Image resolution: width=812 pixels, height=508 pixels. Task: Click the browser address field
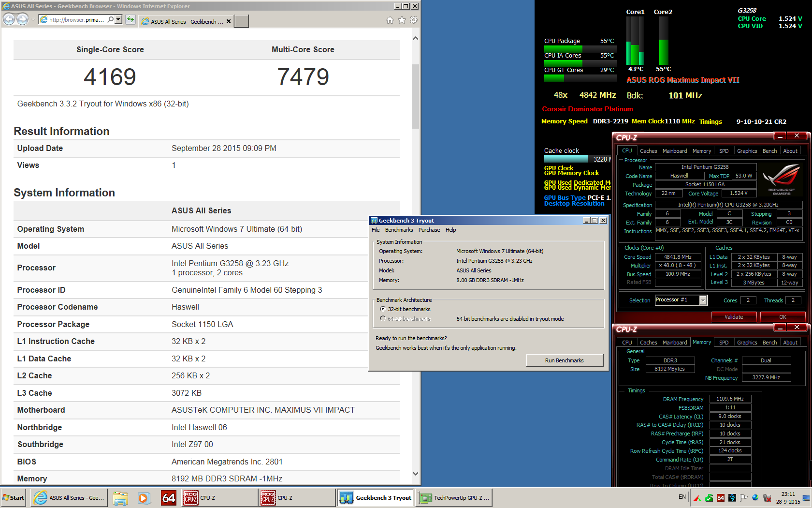(x=77, y=20)
